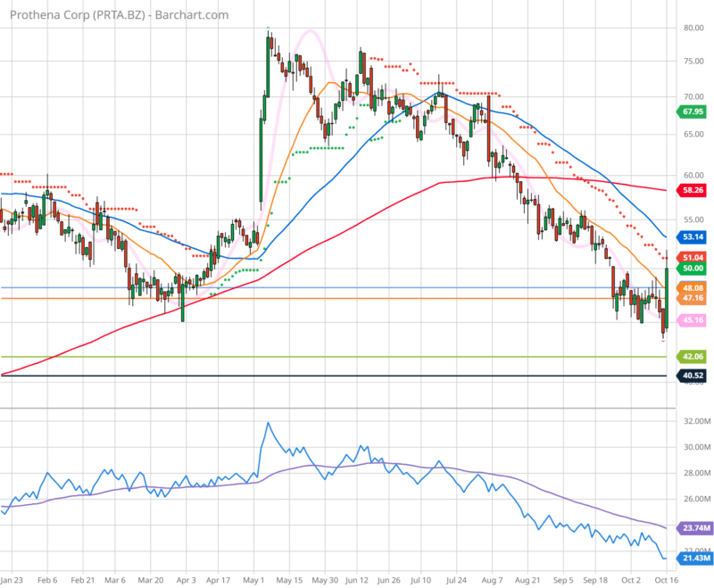This screenshot has width=714, height=588.
Task: Click the 28.00M volume axis value
Action: click(697, 473)
